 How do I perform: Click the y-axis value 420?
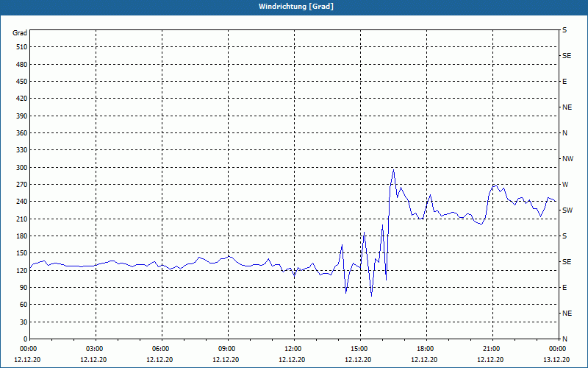point(22,99)
